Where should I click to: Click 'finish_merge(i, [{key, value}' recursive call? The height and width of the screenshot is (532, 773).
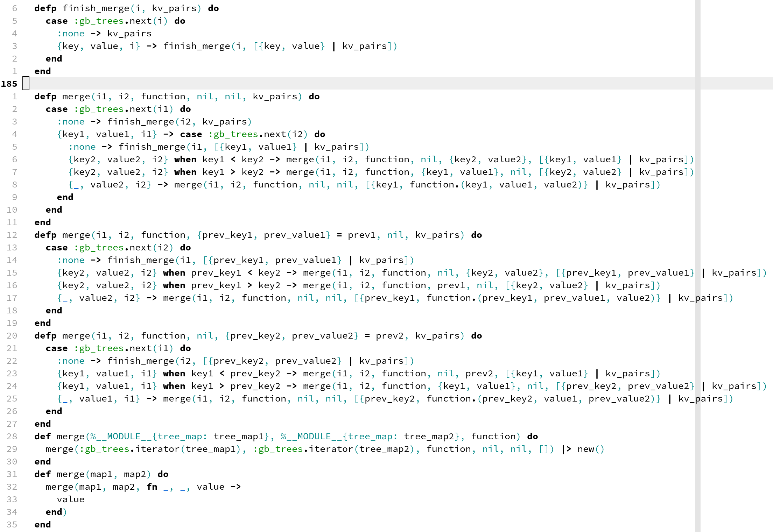click(x=244, y=46)
